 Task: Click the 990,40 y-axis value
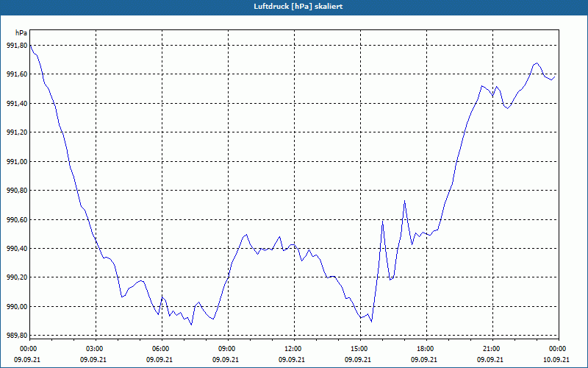pos(17,249)
